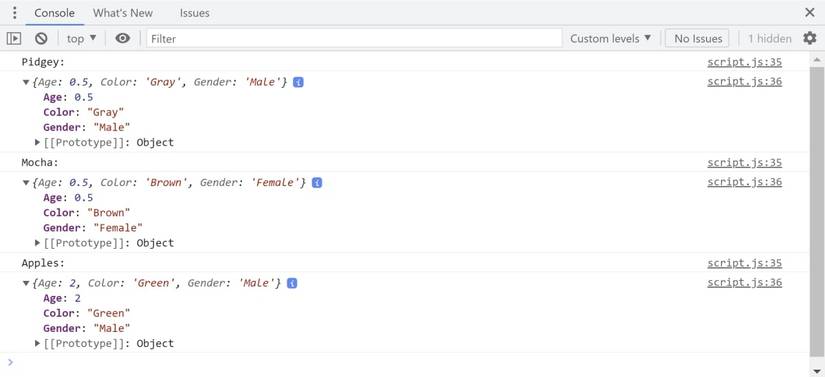Click the No Issues button
The height and width of the screenshot is (377, 825).
point(698,38)
